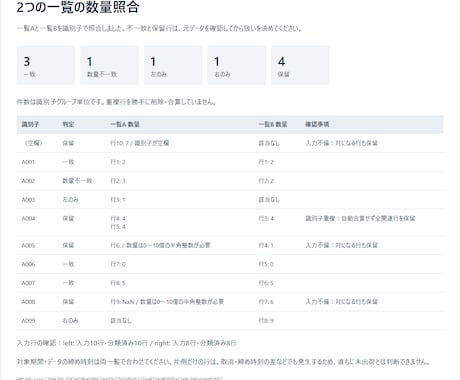Image resolution: width=460 pixels, height=380 pixels.
Task: Click 行10: 7 / 識別子が空欄 cell
Action: point(140,143)
